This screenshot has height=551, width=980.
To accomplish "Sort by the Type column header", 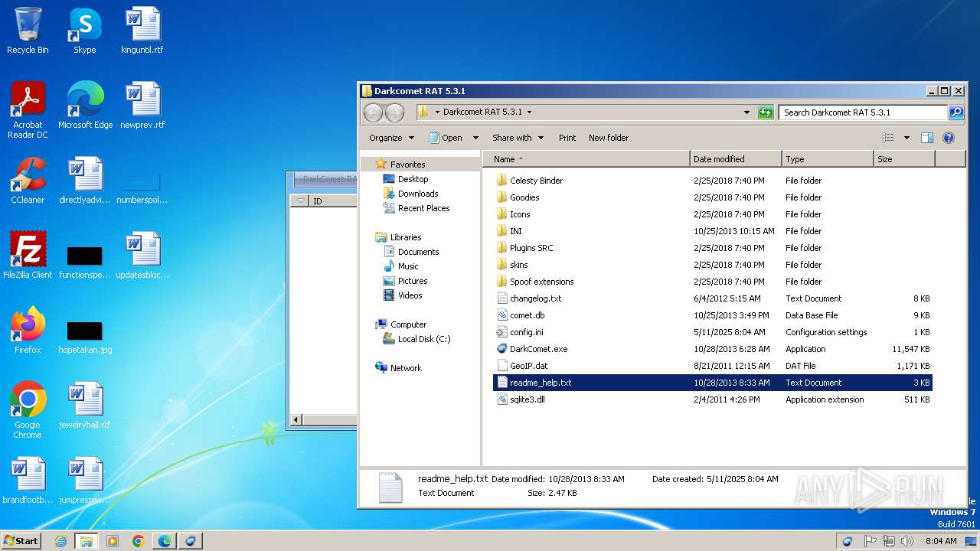I will (828, 159).
